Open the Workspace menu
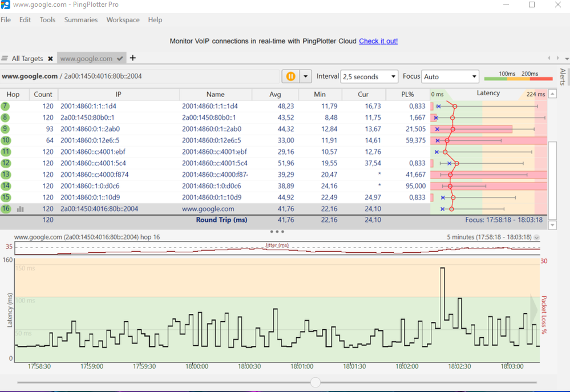 click(123, 20)
